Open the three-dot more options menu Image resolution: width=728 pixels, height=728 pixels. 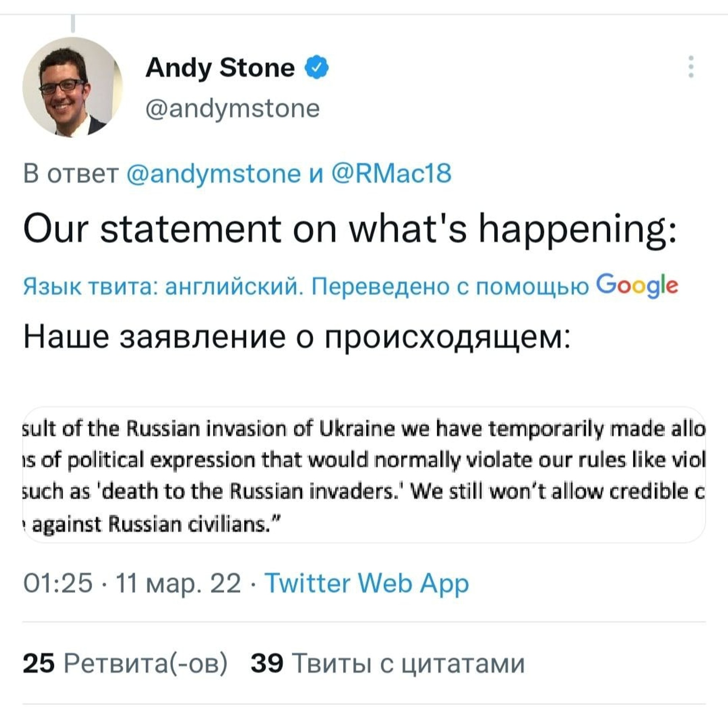tap(691, 67)
